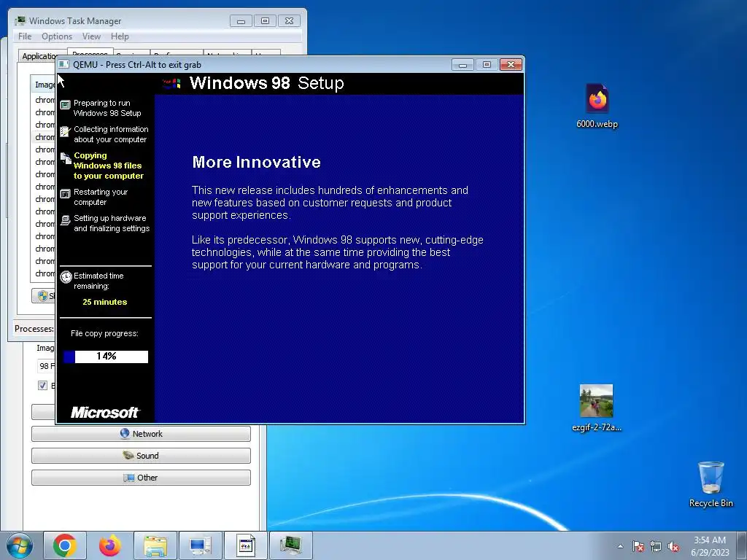Minimize the Windows Task Manager window

[x=241, y=21]
